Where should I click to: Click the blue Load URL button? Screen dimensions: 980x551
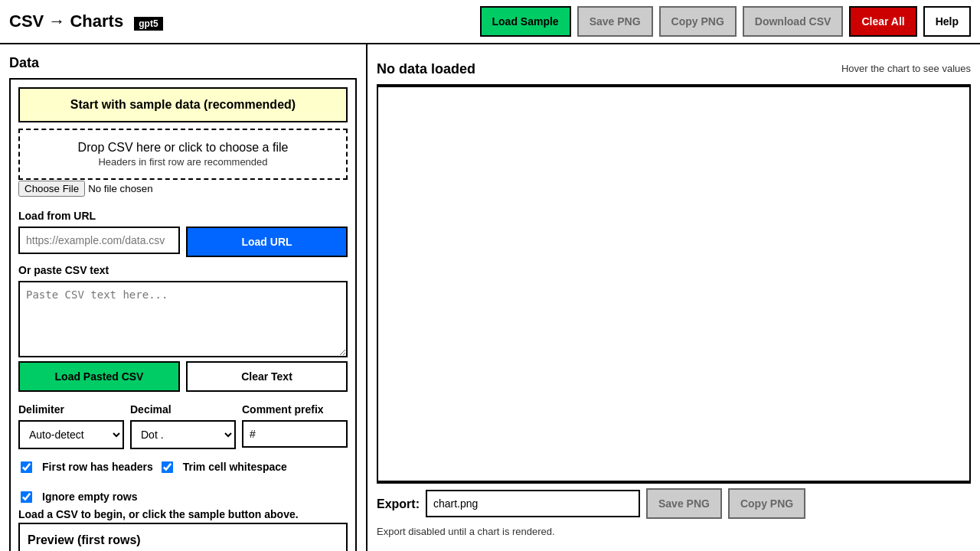266,242
